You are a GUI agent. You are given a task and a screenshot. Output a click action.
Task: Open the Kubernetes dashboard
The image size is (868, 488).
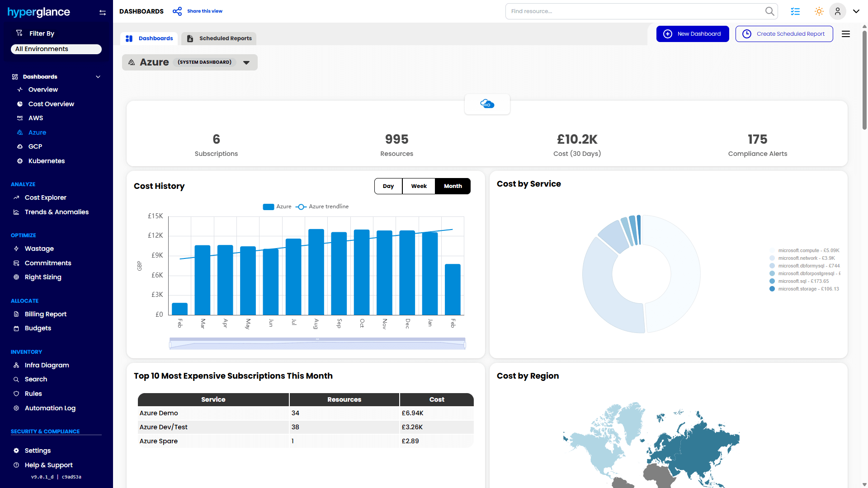point(46,161)
